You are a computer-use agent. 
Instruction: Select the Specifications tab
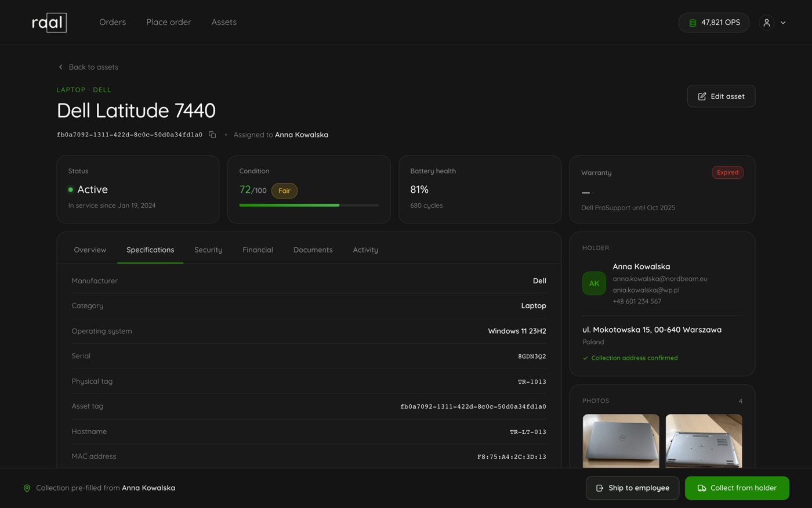click(150, 250)
